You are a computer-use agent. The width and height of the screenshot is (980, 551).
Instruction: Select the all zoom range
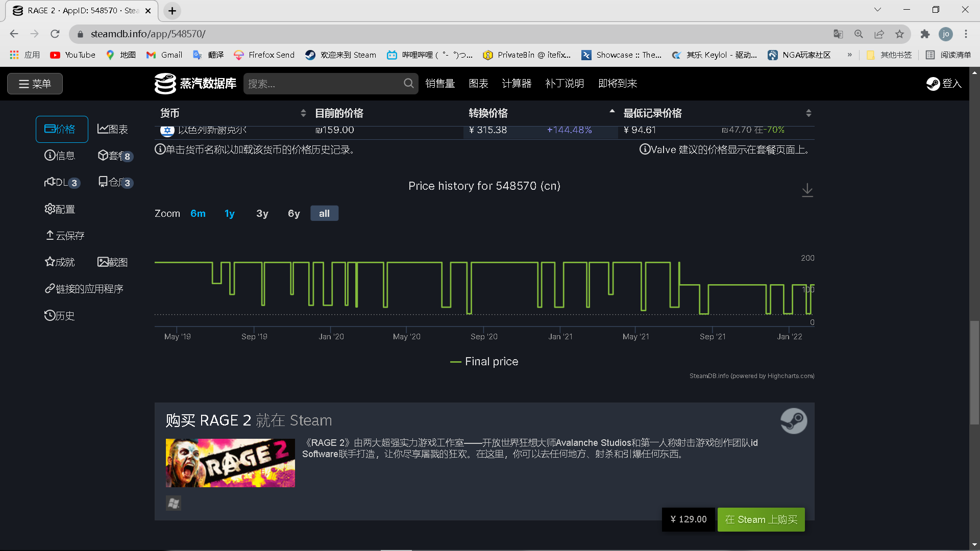click(x=324, y=214)
